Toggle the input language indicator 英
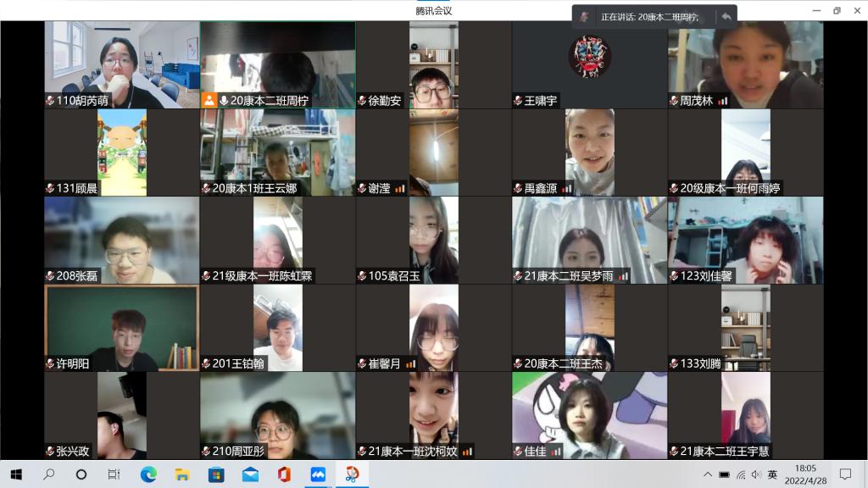This screenshot has height=488, width=868. (x=772, y=474)
